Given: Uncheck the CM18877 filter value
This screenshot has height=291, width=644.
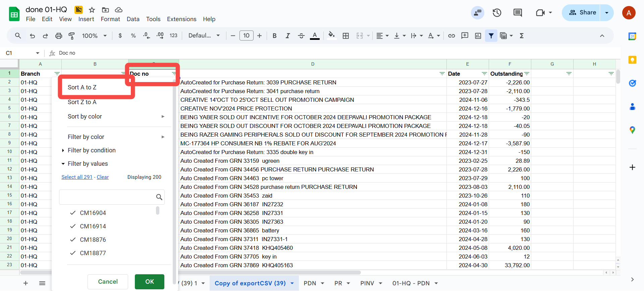Looking at the screenshot, I should click(73, 253).
